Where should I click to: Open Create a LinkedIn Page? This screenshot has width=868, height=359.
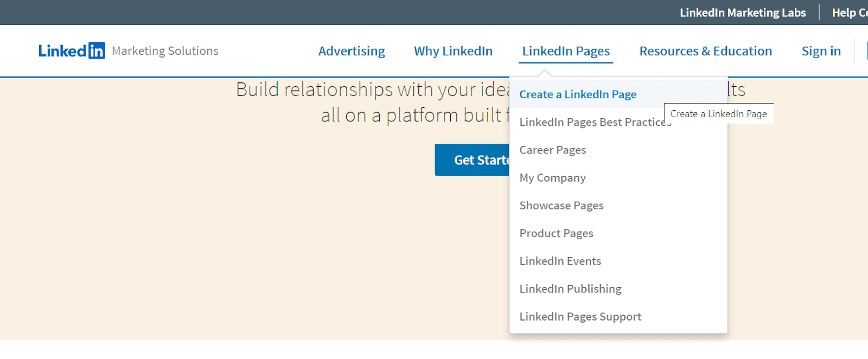pos(577,94)
